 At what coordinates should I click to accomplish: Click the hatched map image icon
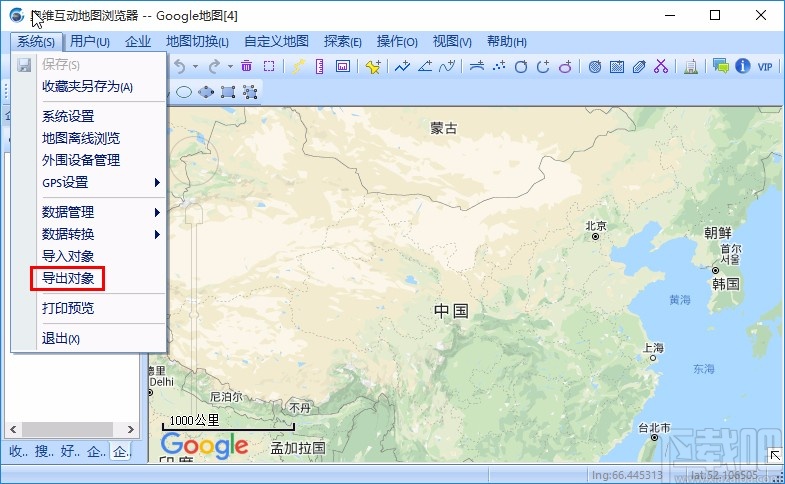click(617, 66)
